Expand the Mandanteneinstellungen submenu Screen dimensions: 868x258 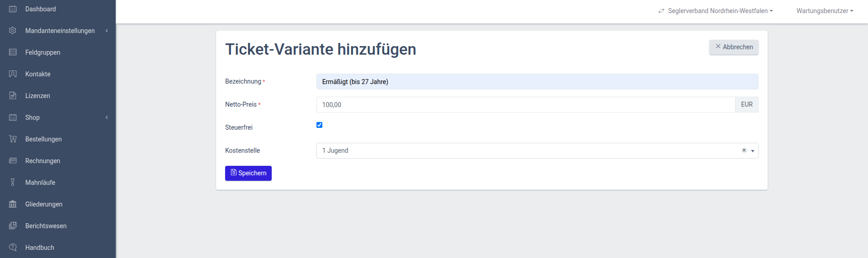(x=107, y=31)
